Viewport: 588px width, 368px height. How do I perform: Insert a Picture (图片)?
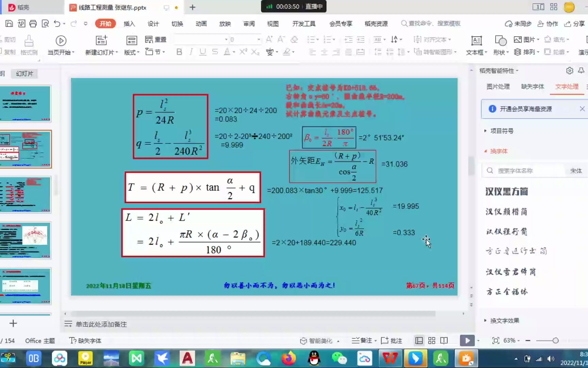pyautogui.click(x=526, y=40)
